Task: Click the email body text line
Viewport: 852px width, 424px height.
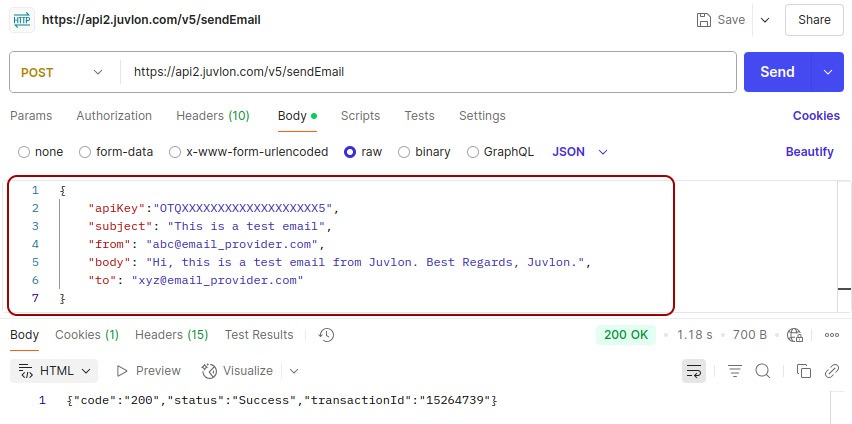Action: pos(339,262)
